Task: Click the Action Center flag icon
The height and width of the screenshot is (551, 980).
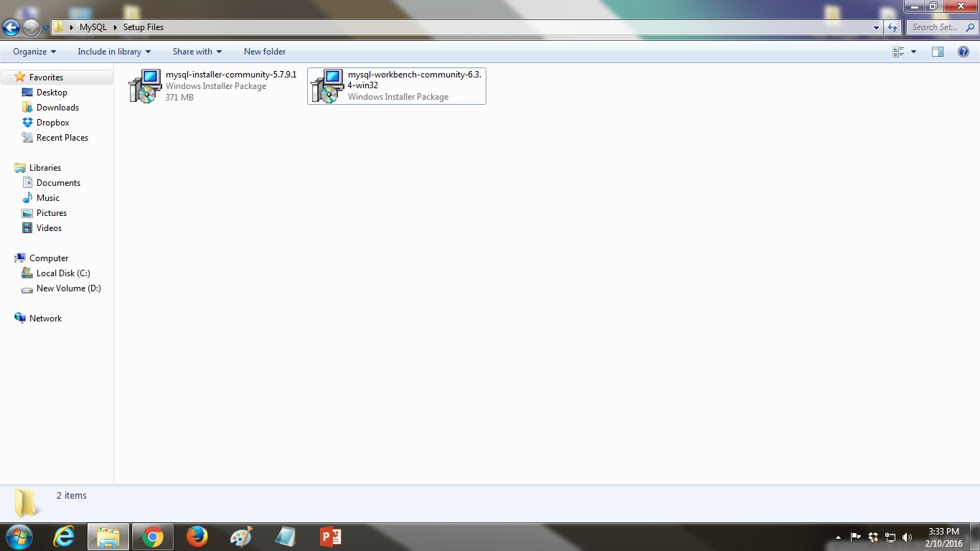Action: 856,537
